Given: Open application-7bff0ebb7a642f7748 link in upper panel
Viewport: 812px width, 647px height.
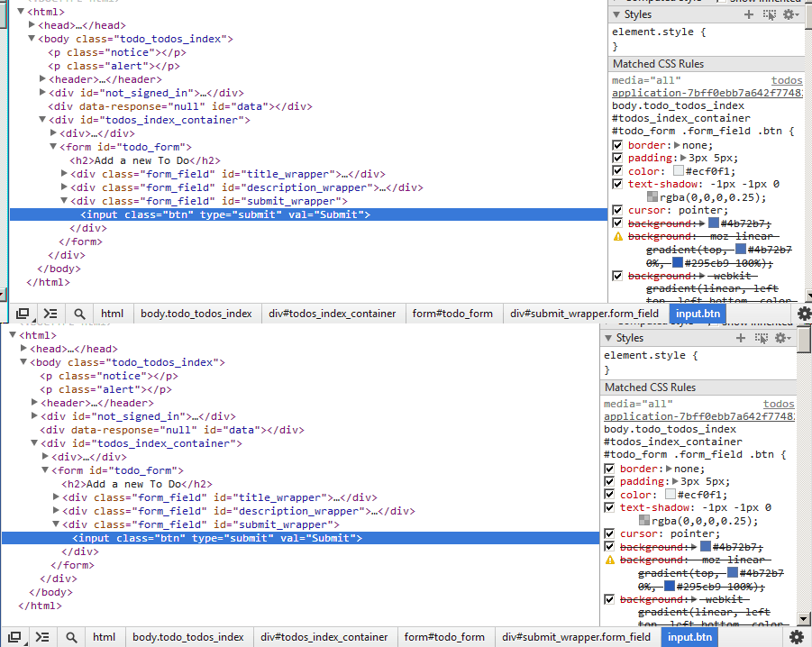Looking at the screenshot, I should click(x=707, y=93).
